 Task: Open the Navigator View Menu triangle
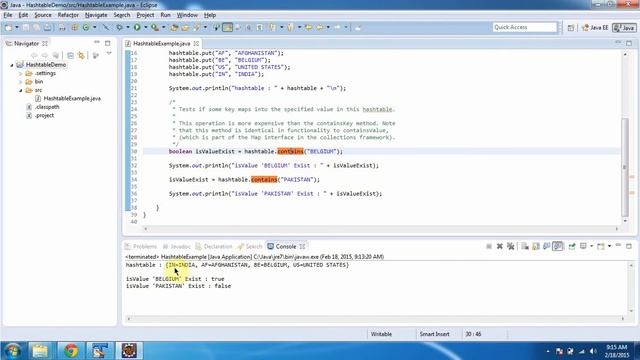[109, 53]
